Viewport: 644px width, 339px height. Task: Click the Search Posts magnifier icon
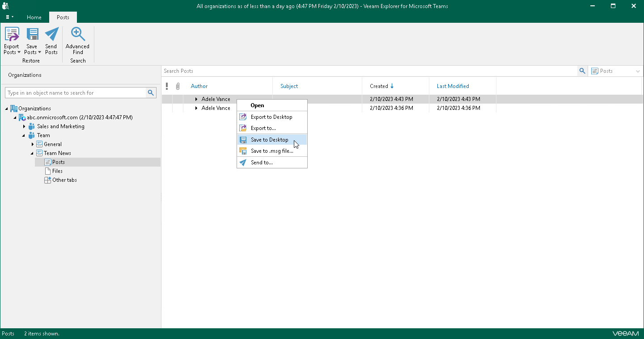[x=582, y=71]
